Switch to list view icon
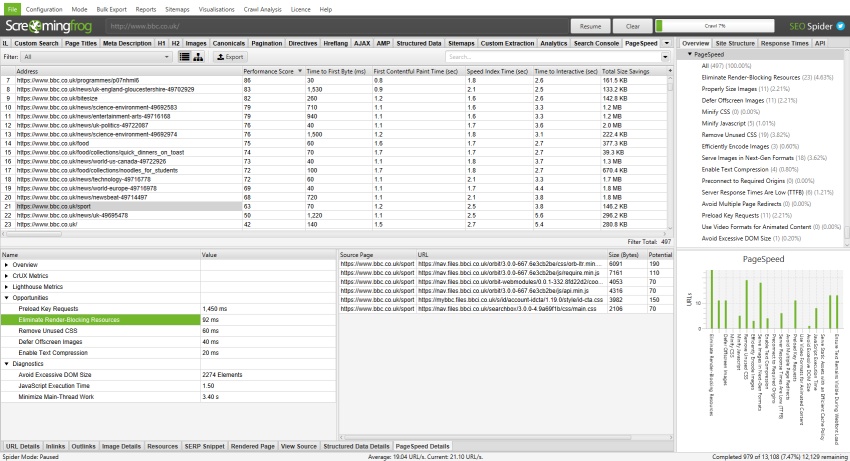The width and height of the screenshot is (850, 461). click(x=185, y=57)
